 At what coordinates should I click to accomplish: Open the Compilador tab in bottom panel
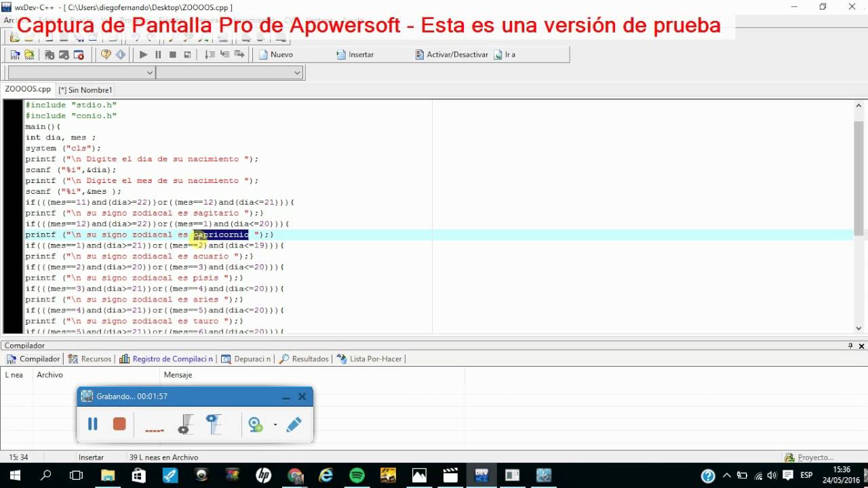pyautogui.click(x=34, y=359)
